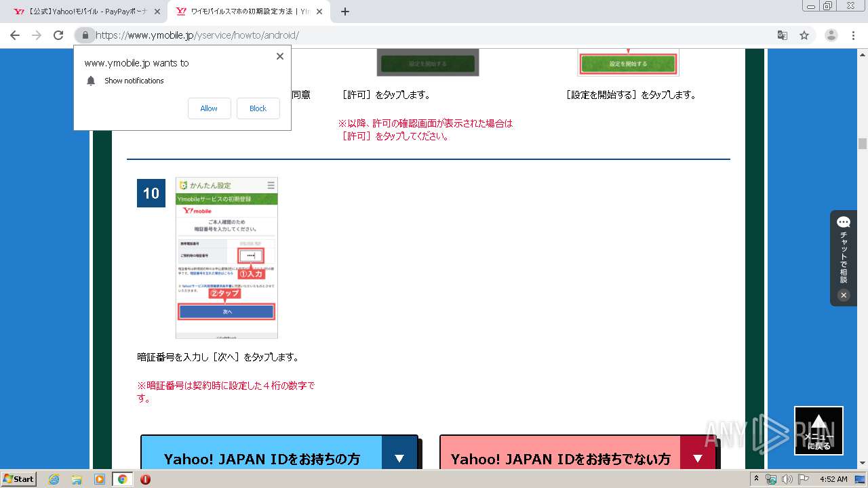Viewport: 868px width, 488px height.
Task: Open the Opera taskbar icon
Action: click(145, 479)
